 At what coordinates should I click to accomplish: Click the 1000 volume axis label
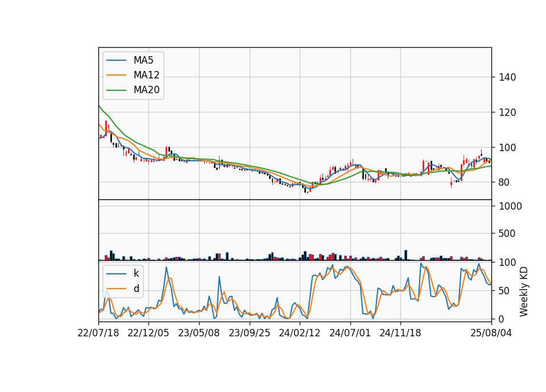point(511,206)
